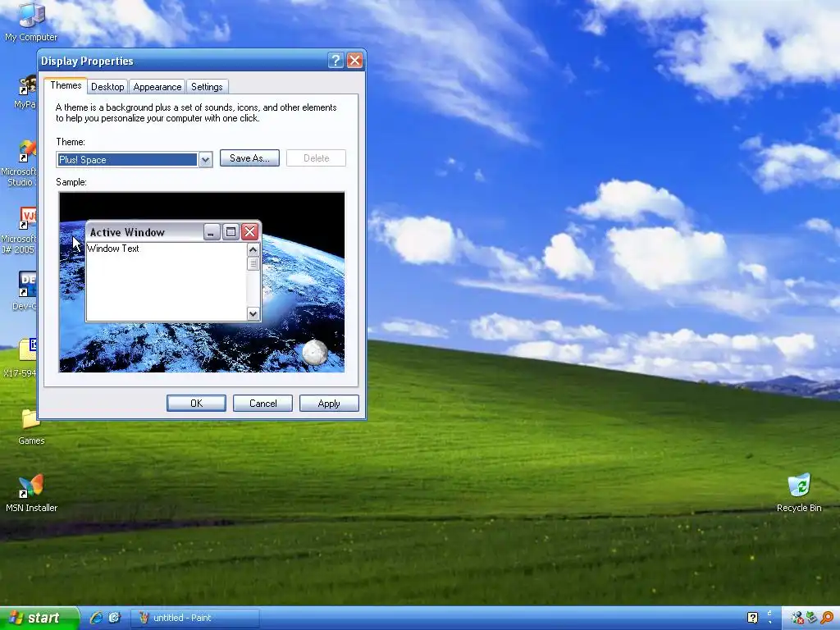Select the My Computer desktop icon
This screenshot has height=630, width=840.
(31, 21)
